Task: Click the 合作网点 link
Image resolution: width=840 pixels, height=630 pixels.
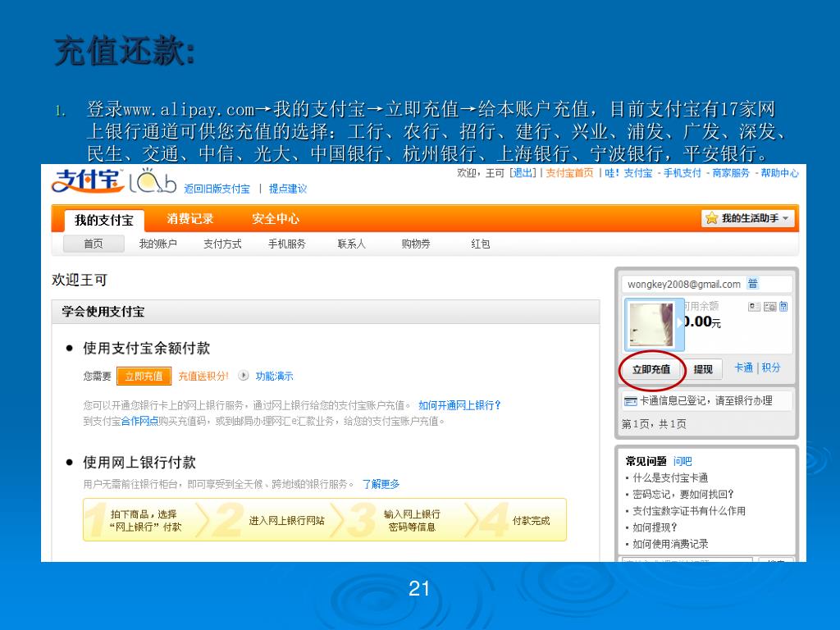Action: (139, 421)
